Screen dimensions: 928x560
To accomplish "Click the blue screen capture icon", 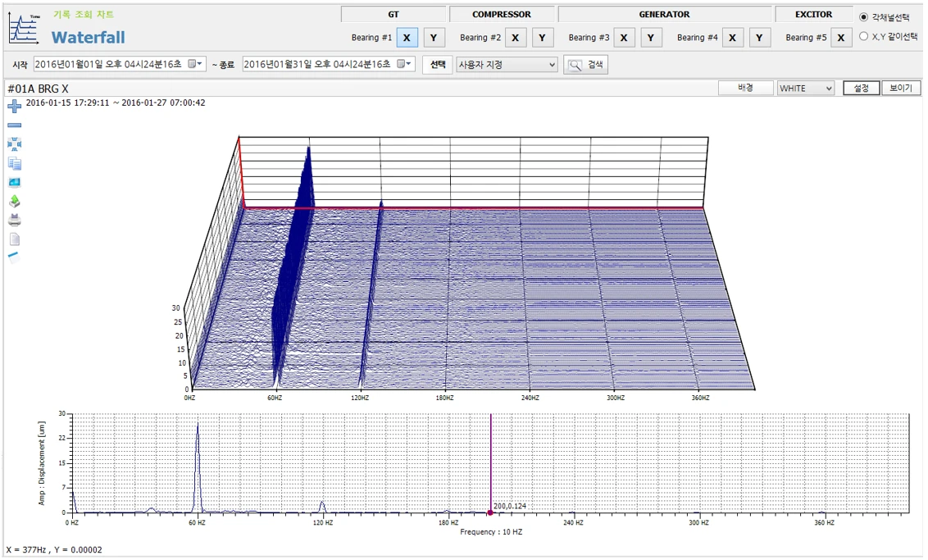I will [14, 182].
